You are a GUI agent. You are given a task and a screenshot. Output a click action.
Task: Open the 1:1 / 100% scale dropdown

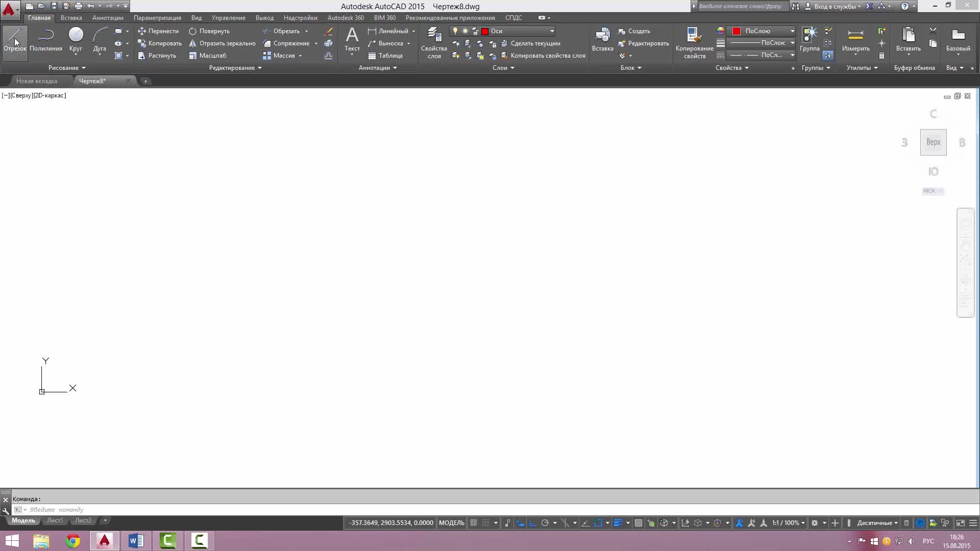[788, 523]
